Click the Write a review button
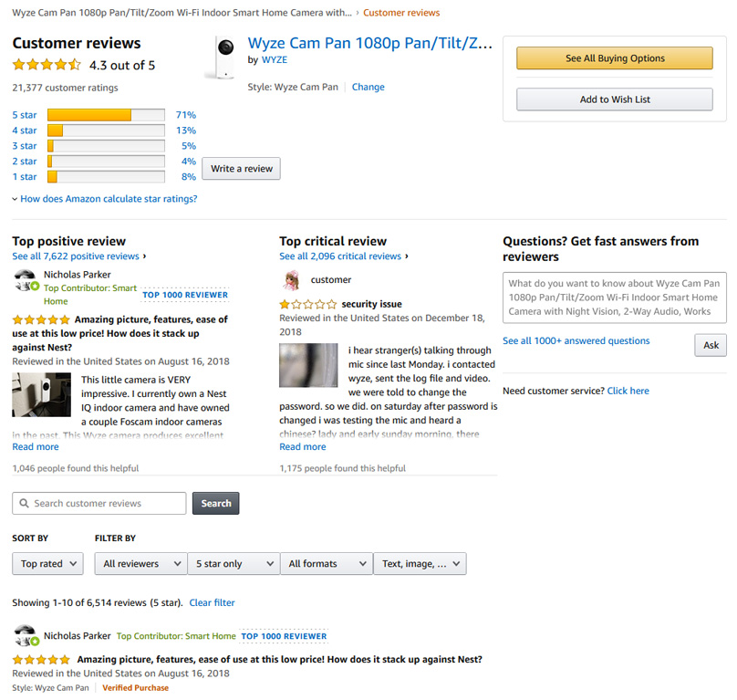Screen dimensions: 737x700 click(x=242, y=169)
